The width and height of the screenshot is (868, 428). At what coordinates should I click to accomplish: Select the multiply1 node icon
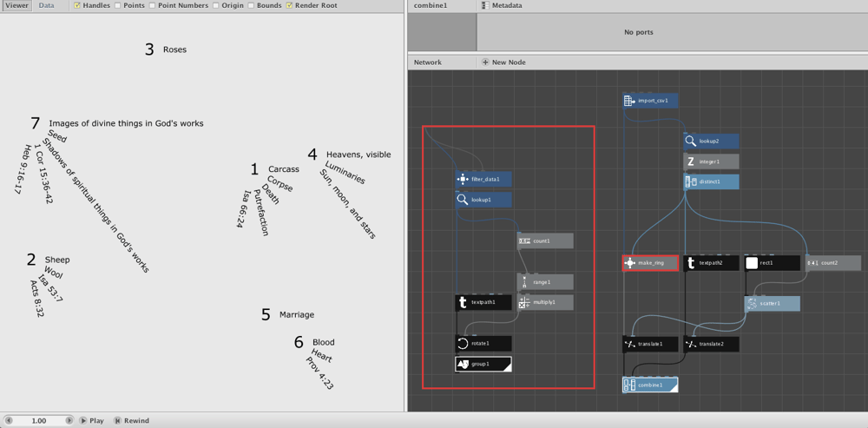tap(523, 302)
